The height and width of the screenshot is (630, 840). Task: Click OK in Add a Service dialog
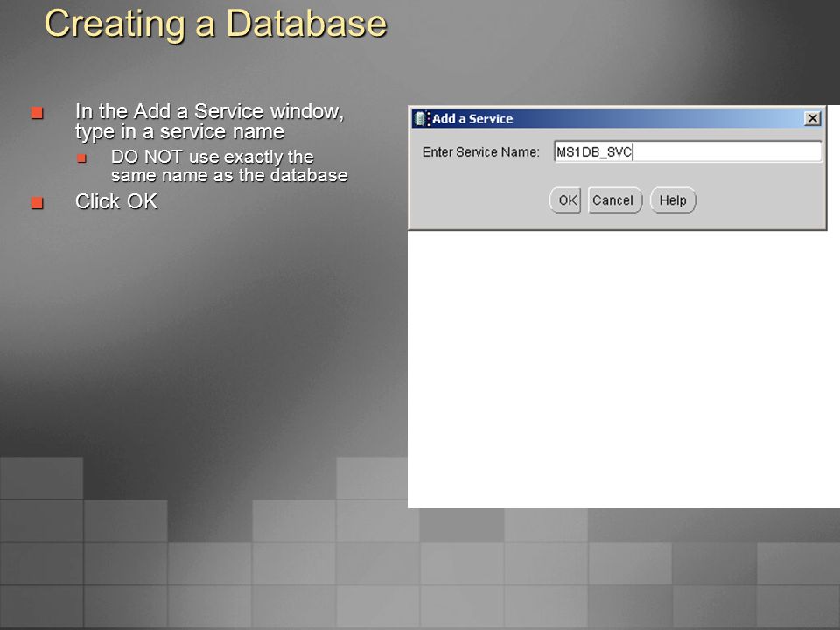click(566, 200)
